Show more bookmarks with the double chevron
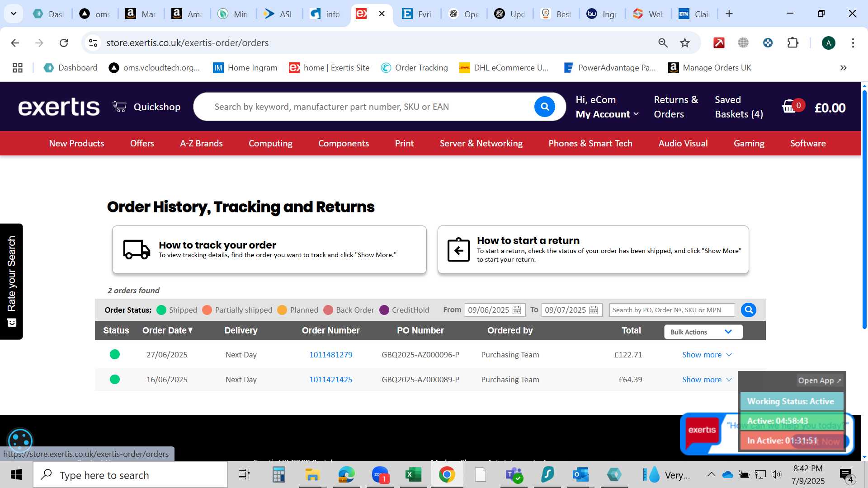Image resolution: width=868 pixels, height=488 pixels. (x=843, y=68)
